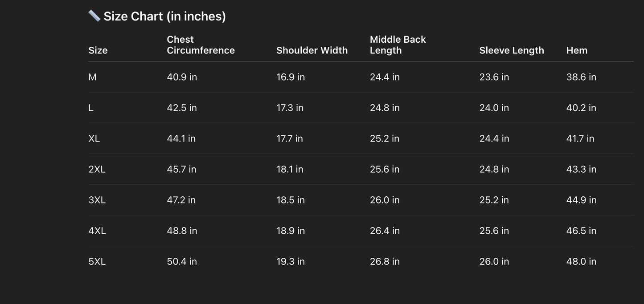Select the M size row label
Screen dimensions: 644x304
(92, 77)
